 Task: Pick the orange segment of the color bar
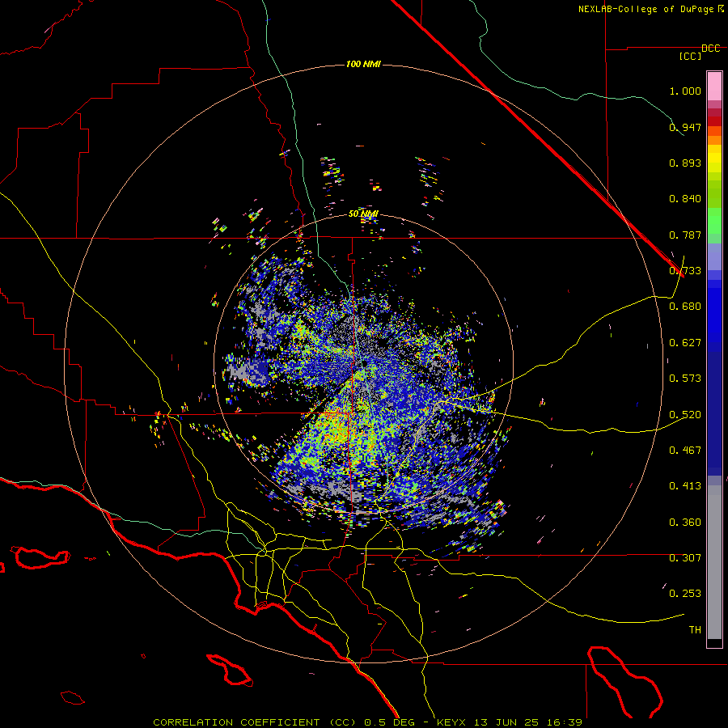(x=714, y=140)
